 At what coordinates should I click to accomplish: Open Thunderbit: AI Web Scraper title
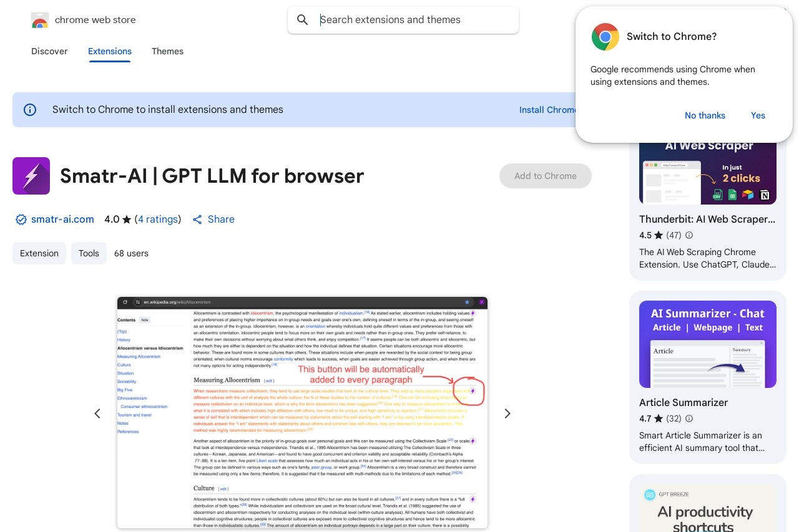click(x=707, y=220)
